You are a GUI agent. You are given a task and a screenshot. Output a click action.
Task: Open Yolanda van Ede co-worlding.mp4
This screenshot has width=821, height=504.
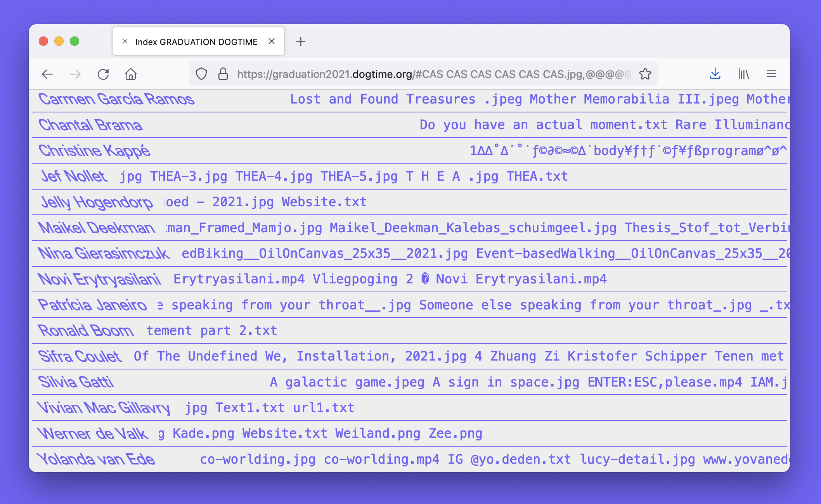[x=381, y=459]
